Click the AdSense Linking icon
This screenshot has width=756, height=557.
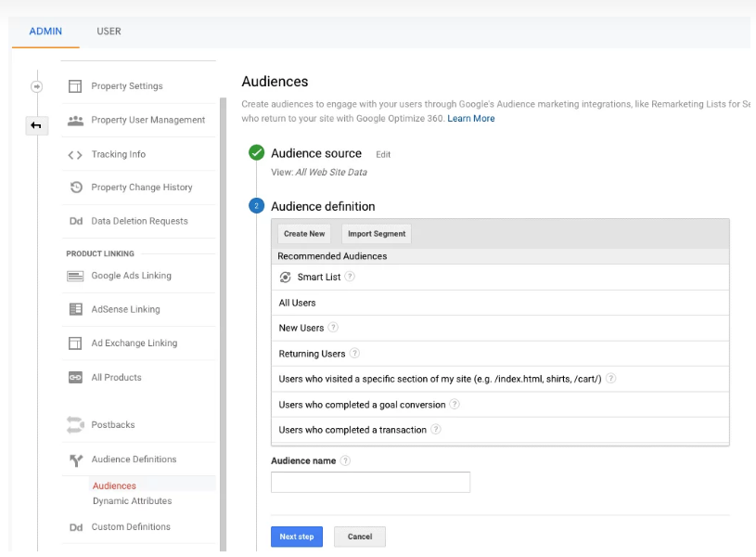coord(76,309)
